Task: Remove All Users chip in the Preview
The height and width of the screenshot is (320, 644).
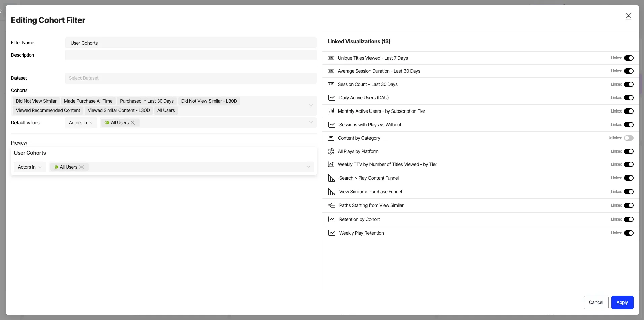Action: point(82,167)
